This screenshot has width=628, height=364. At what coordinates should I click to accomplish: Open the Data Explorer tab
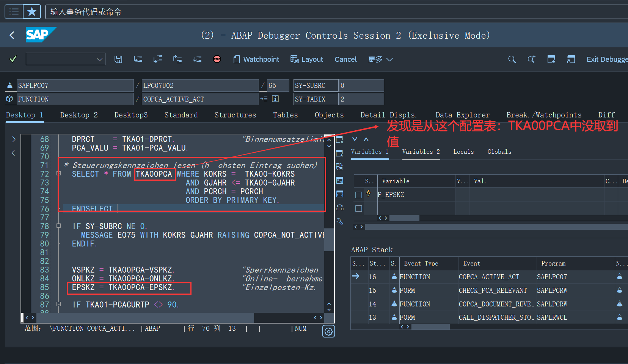tap(462, 115)
